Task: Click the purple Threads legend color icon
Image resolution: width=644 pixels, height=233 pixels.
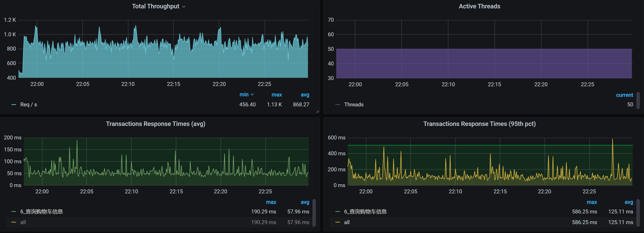Action: click(x=338, y=105)
